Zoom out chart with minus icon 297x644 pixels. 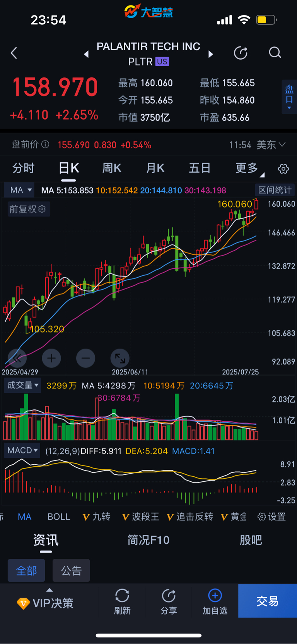coord(86,358)
